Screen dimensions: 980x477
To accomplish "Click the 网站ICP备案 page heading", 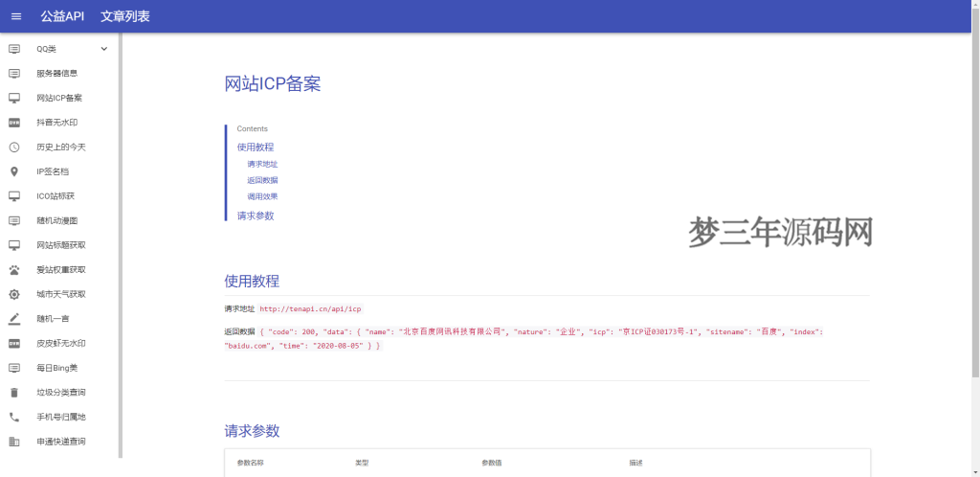I will [x=273, y=84].
